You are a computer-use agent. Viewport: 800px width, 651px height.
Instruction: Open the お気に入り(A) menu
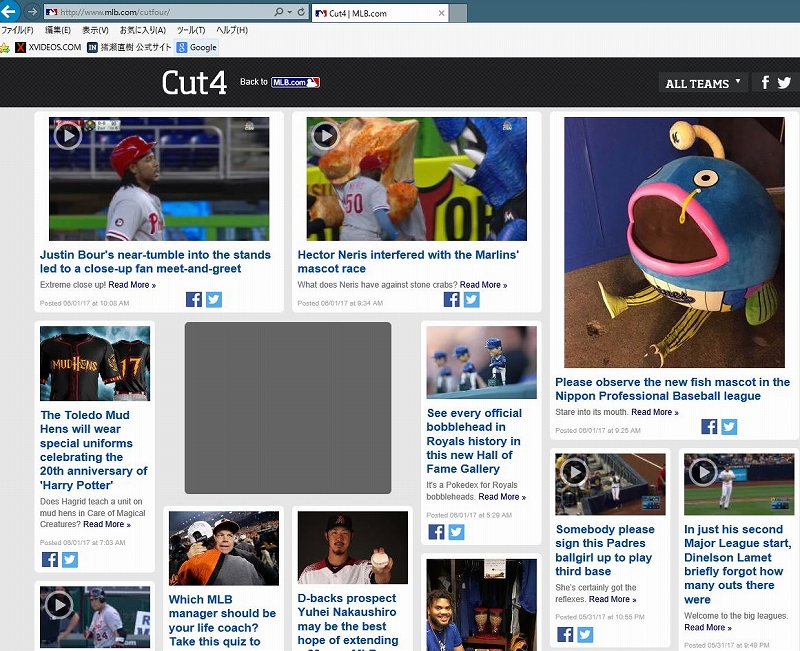click(143, 30)
